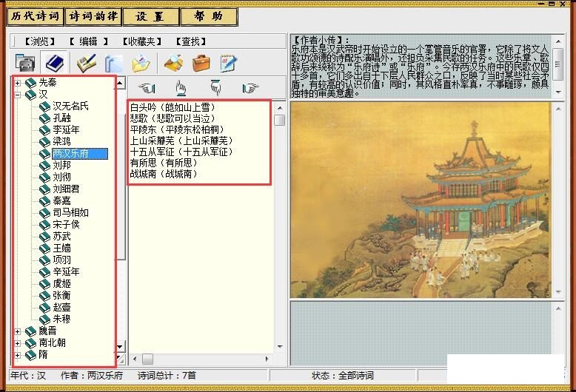Image resolution: width=576 pixels, height=392 pixels.
Task: Click the book icon beside 梁鸿
Action: (x=45, y=142)
